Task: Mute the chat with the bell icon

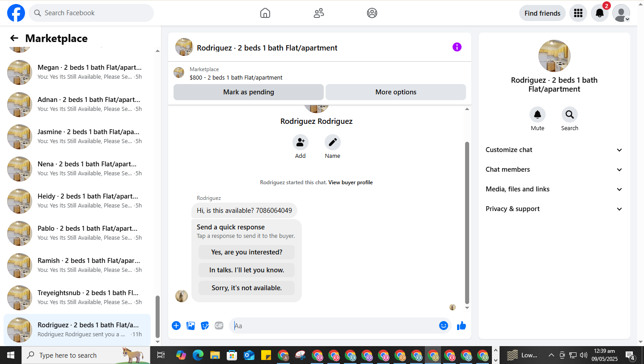Action: [538, 114]
